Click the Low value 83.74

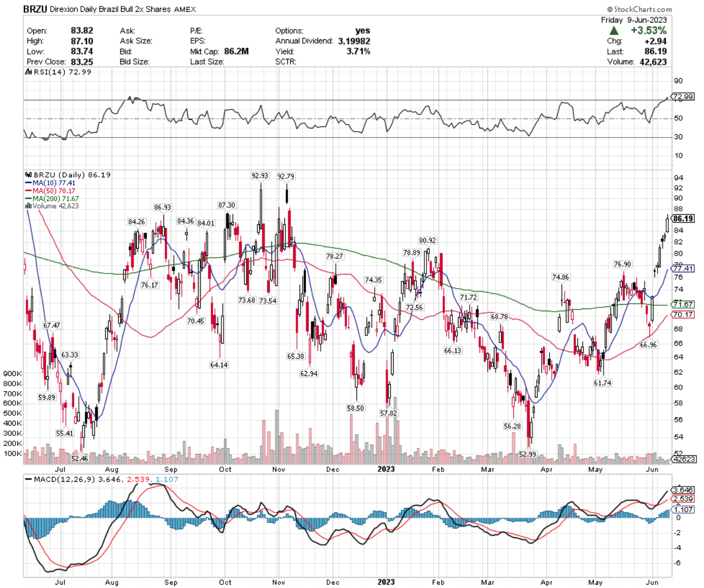point(82,51)
